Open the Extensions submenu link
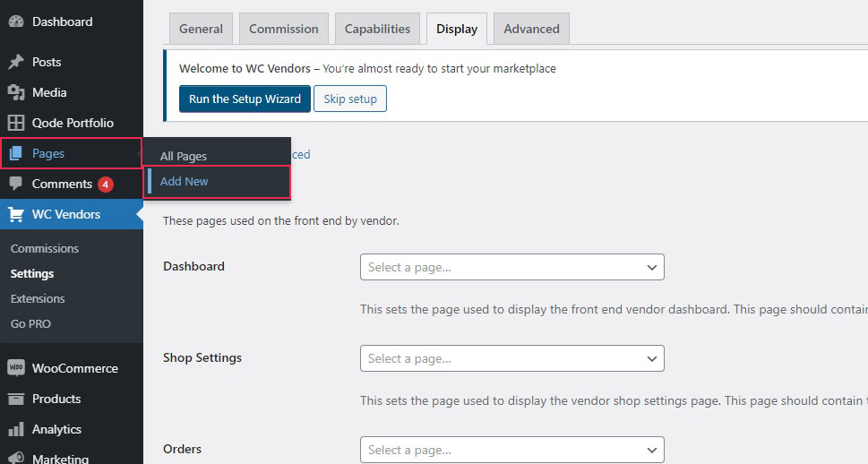Image resolution: width=868 pixels, height=464 pixels. tap(38, 298)
